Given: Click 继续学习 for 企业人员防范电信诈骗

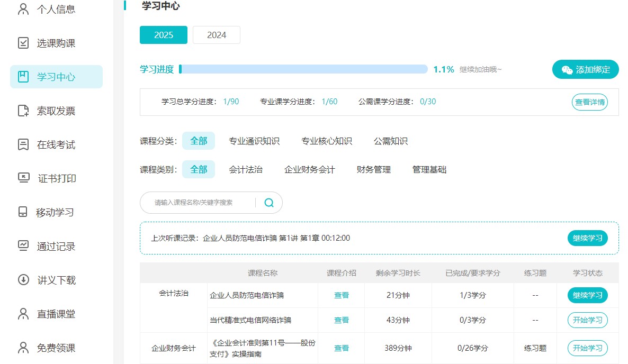Looking at the screenshot, I should (587, 295).
